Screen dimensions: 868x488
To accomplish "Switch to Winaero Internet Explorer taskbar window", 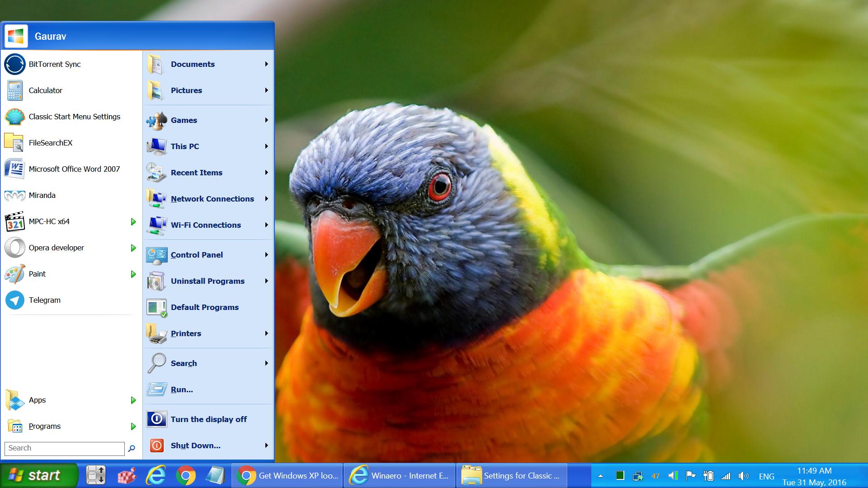I will 399,475.
